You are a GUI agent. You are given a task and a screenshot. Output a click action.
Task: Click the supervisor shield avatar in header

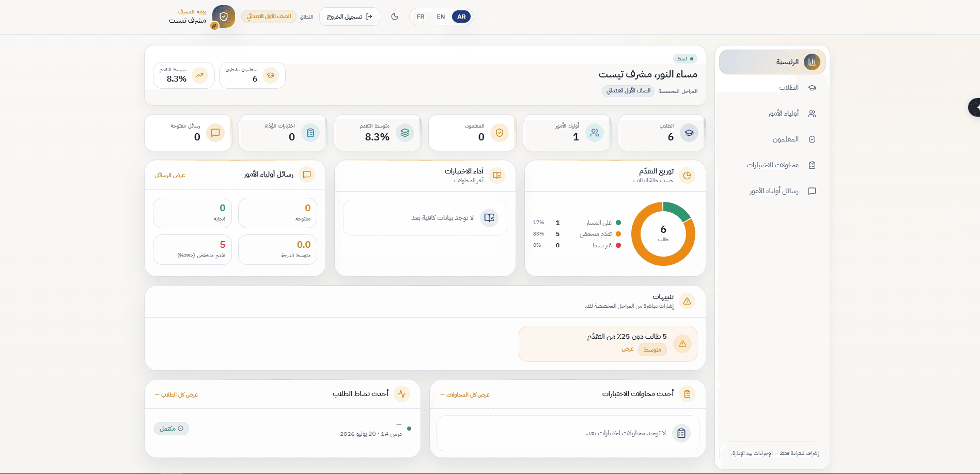click(224, 17)
